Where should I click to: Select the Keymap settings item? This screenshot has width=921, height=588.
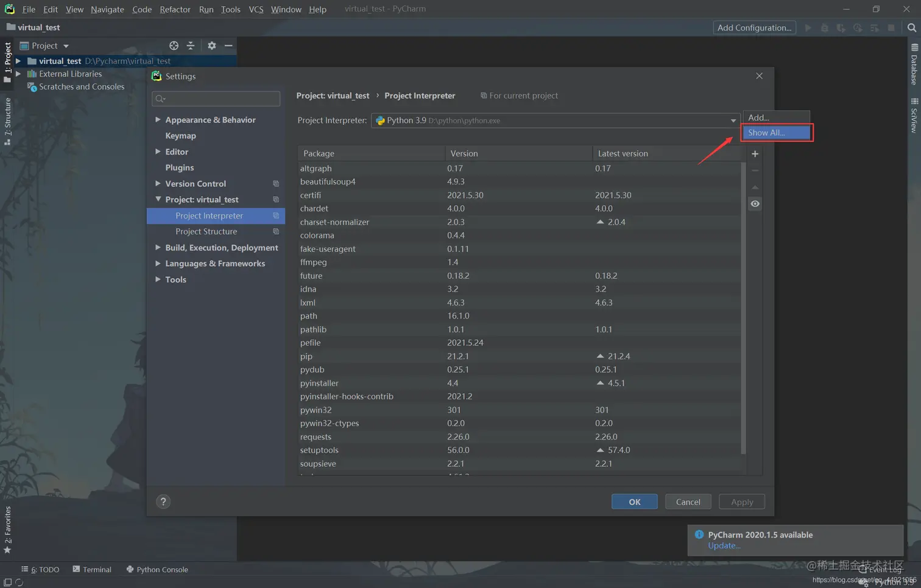pyautogui.click(x=180, y=136)
